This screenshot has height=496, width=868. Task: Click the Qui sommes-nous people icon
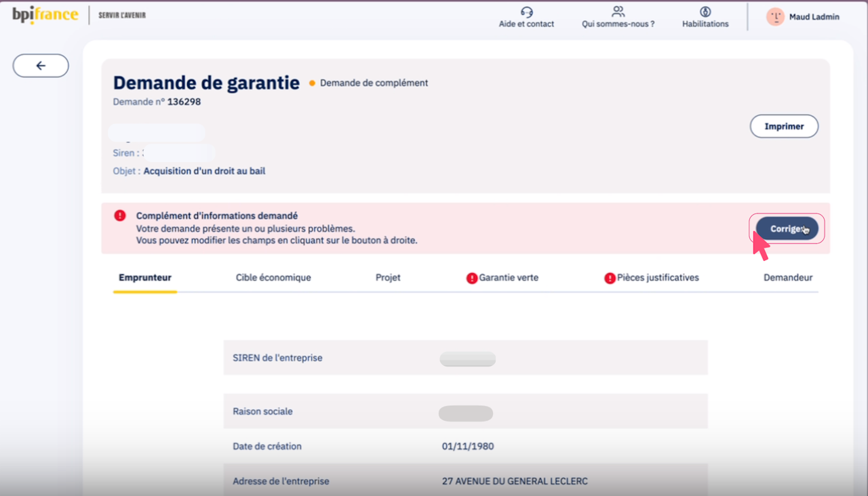(618, 12)
